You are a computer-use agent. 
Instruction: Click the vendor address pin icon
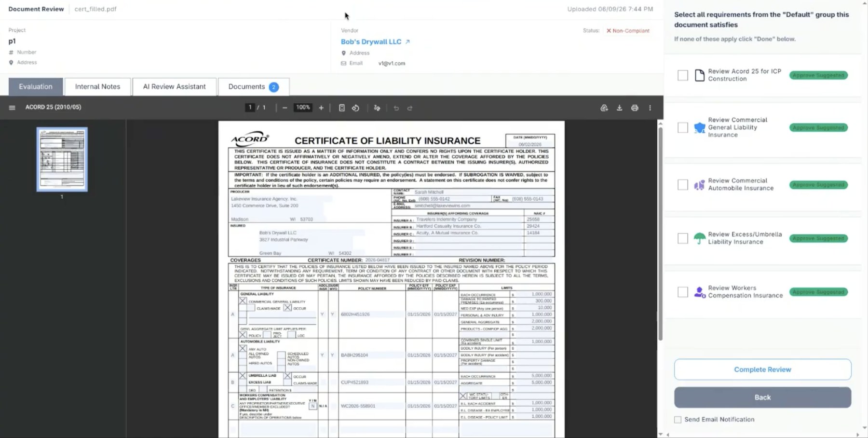pyautogui.click(x=343, y=53)
